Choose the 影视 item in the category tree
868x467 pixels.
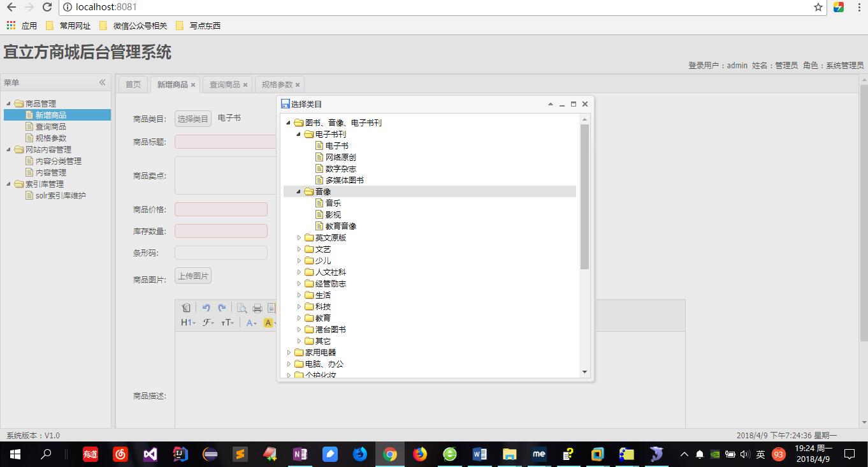click(x=332, y=214)
